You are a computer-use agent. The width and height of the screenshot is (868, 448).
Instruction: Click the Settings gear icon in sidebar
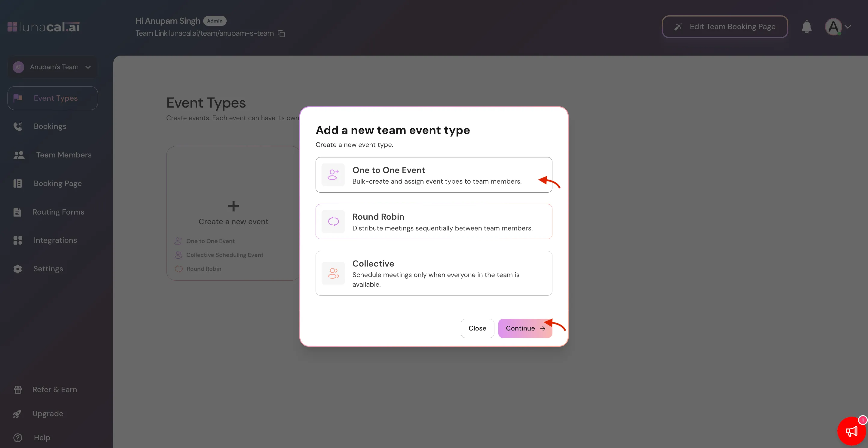[x=17, y=269]
